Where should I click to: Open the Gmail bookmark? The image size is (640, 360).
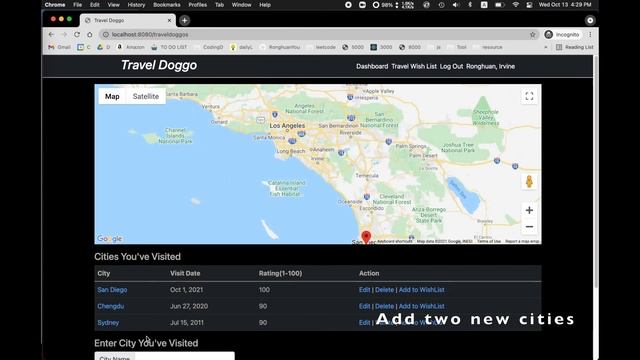coord(60,47)
